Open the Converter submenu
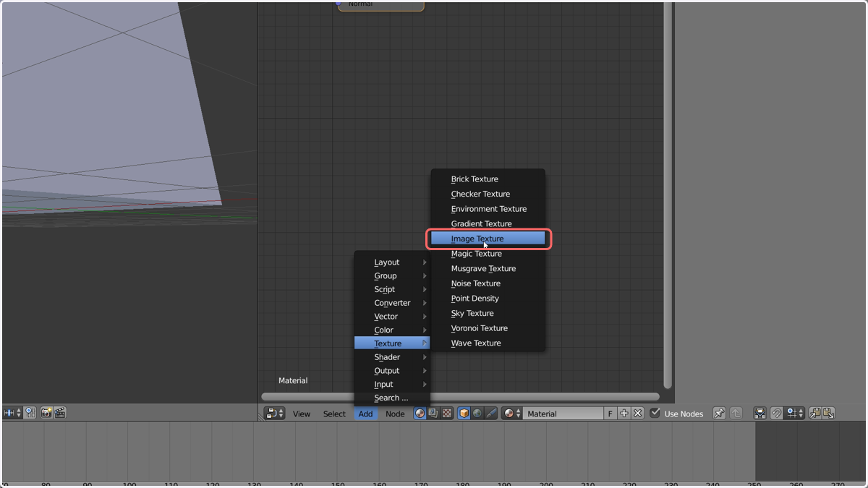 tap(392, 303)
